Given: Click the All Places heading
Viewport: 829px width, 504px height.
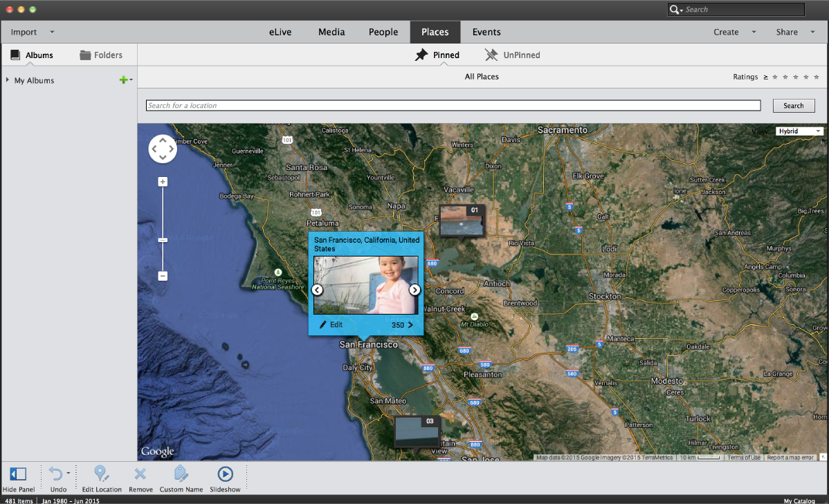Looking at the screenshot, I should 482,77.
